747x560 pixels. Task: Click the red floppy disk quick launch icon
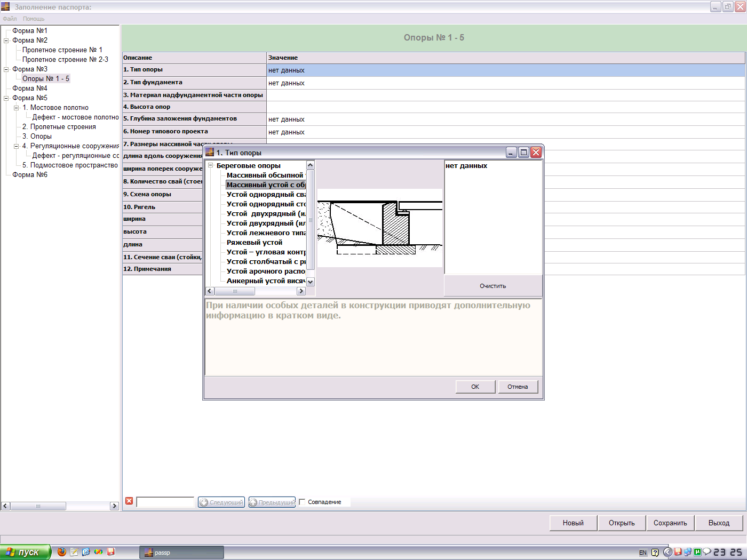[x=111, y=552]
